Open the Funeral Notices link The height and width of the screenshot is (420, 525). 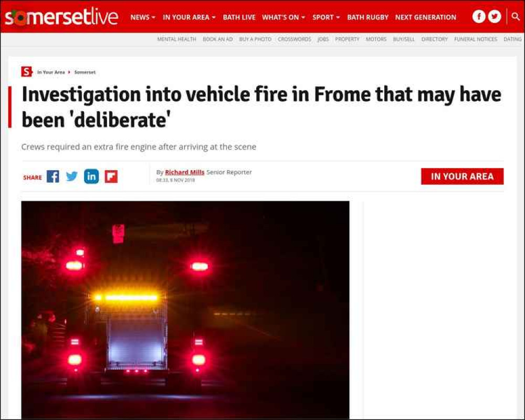476,39
